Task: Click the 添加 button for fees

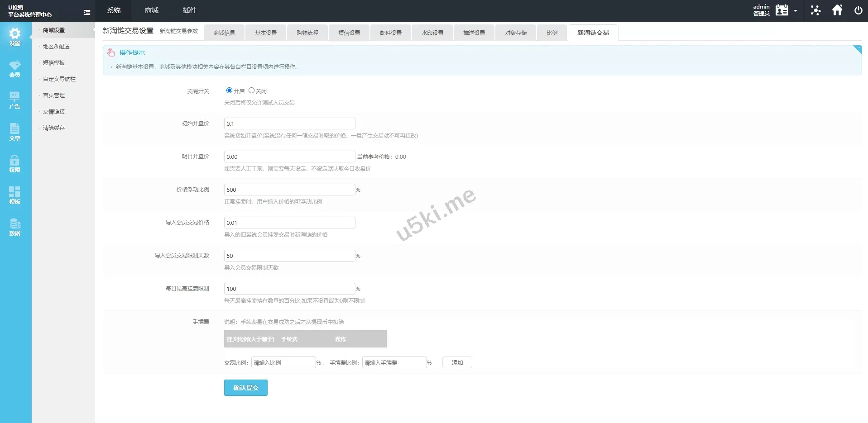Action: 457,363
